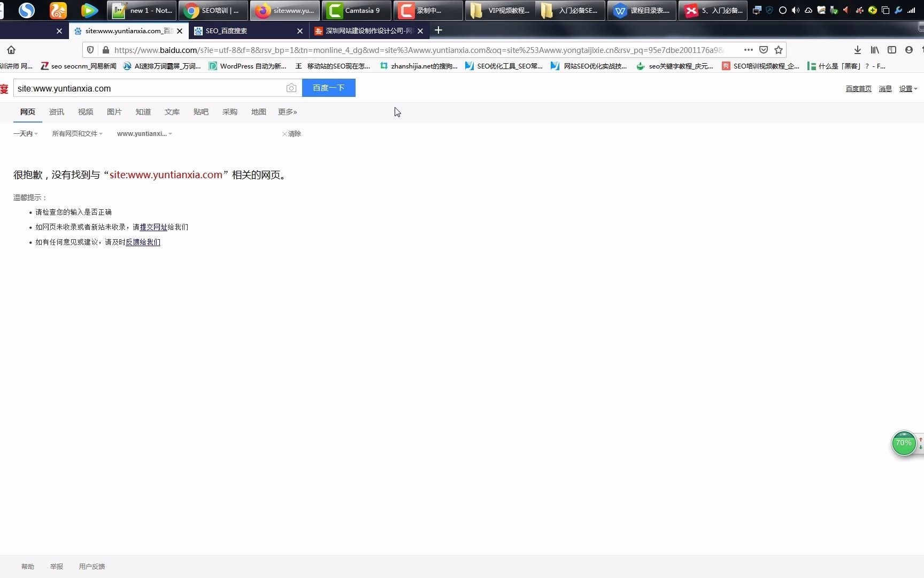This screenshot has width=924, height=578.
Task: Close the site:www.yuntianxia.com tab
Action: (x=180, y=31)
